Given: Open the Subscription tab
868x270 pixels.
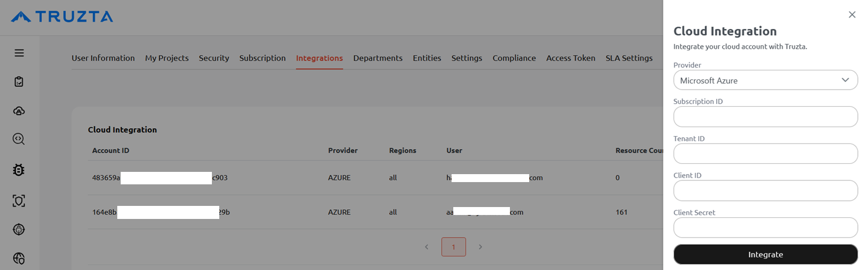Looking at the screenshot, I should pos(262,58).
